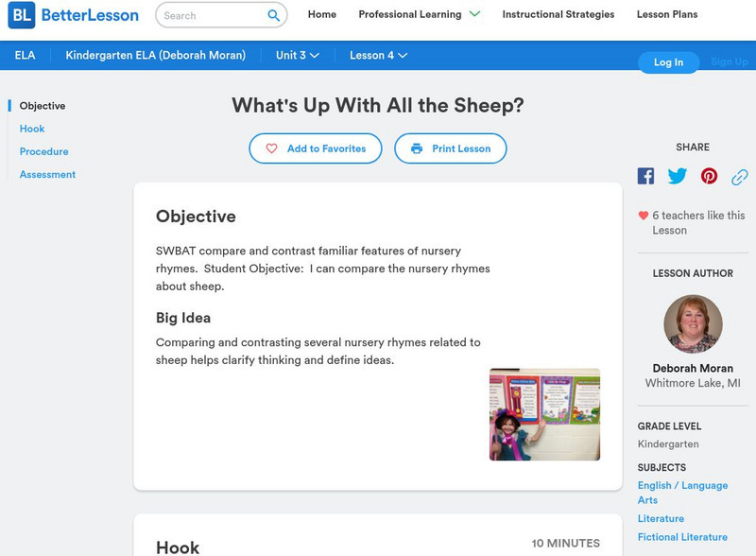Click the search magnifier icon

point(272,15)
